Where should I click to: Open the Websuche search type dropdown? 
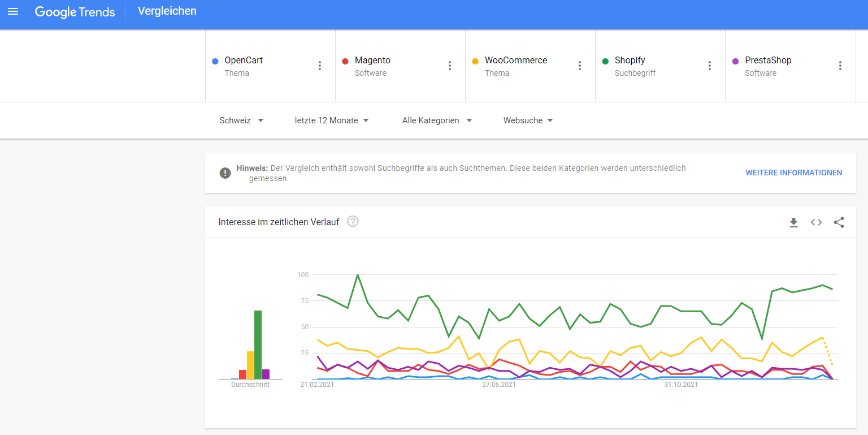click(528, 120)
